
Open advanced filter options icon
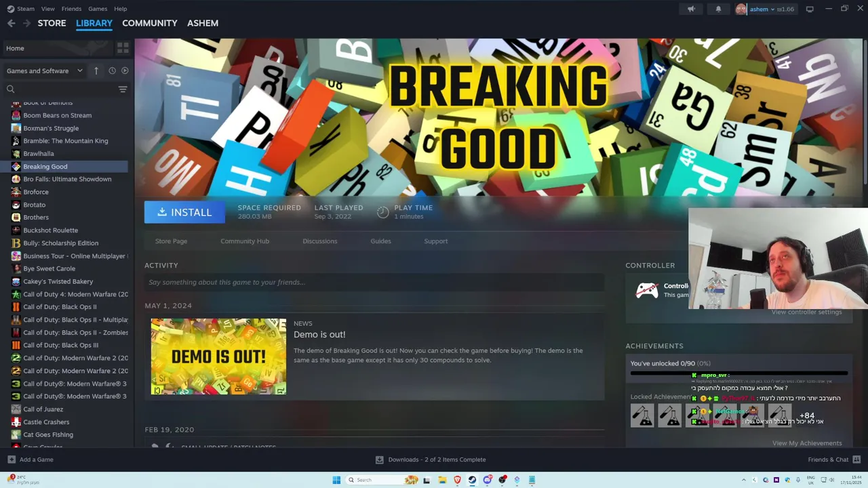click(x=123, y=89)
